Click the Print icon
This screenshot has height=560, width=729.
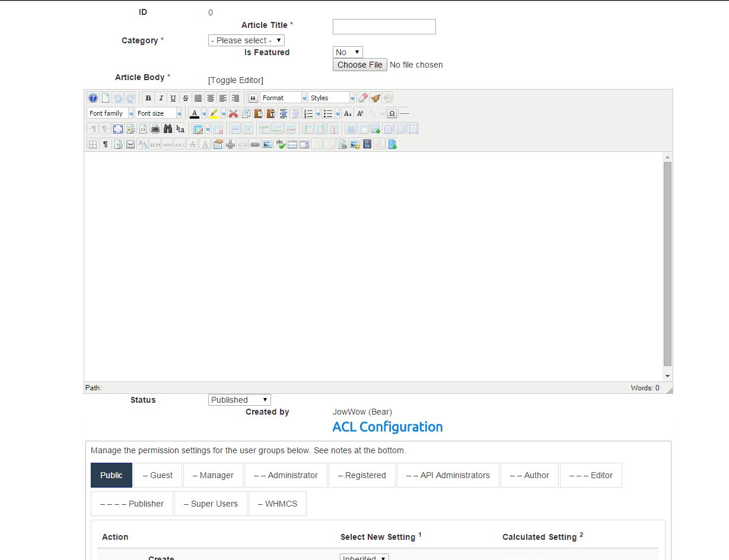click(155, 129)
